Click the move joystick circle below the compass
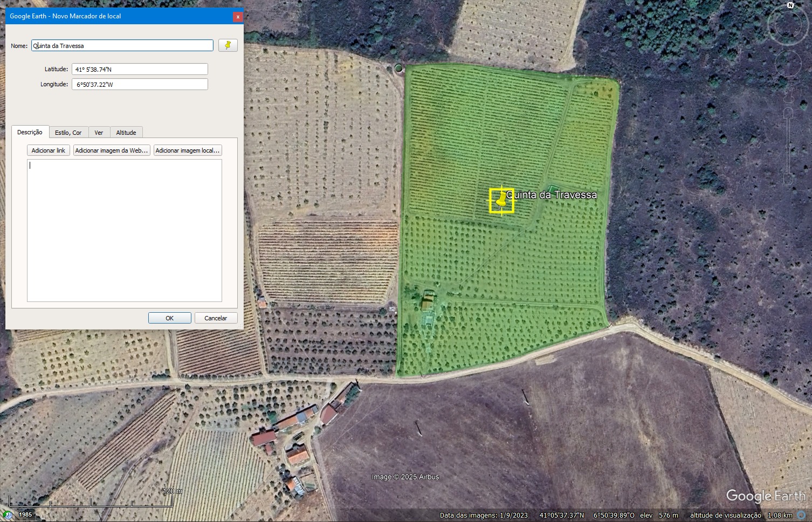Viewport: 812px width, 522px height. point(788,63)
